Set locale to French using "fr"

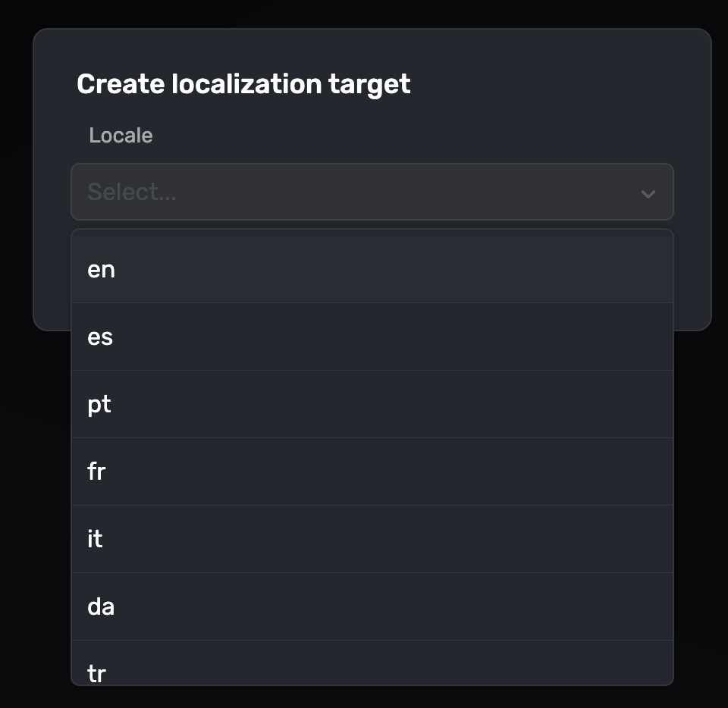[372, 471]
